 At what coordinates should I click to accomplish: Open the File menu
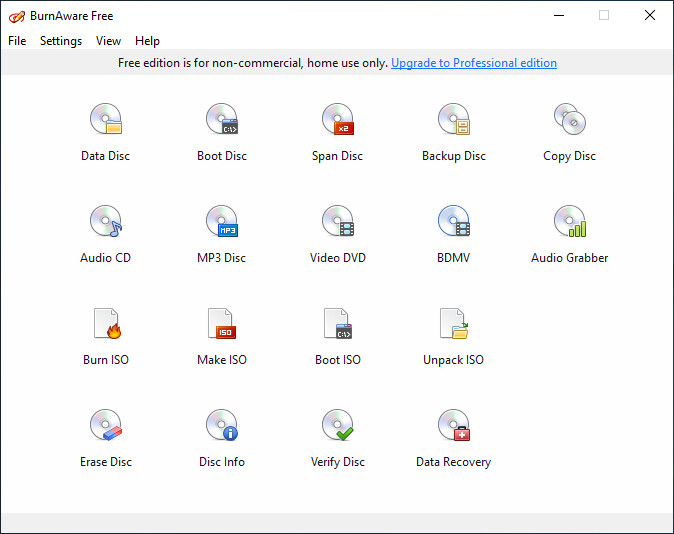17,41
